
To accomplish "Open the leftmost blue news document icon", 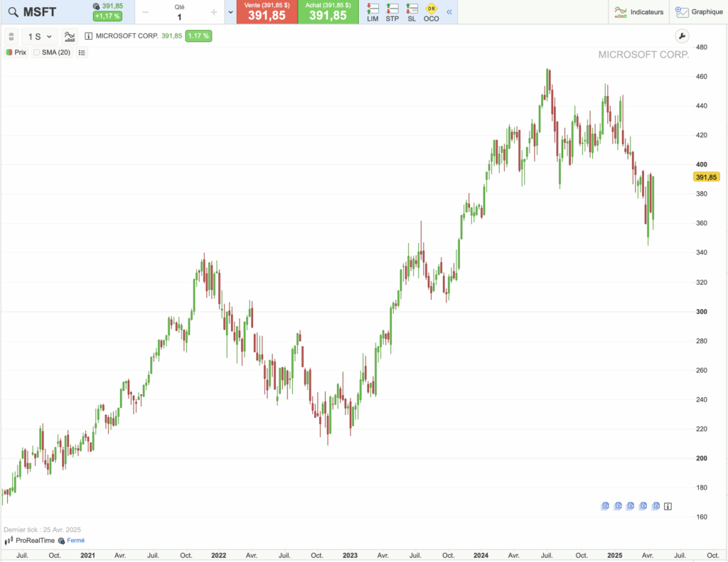I will (x=605, y=507).
